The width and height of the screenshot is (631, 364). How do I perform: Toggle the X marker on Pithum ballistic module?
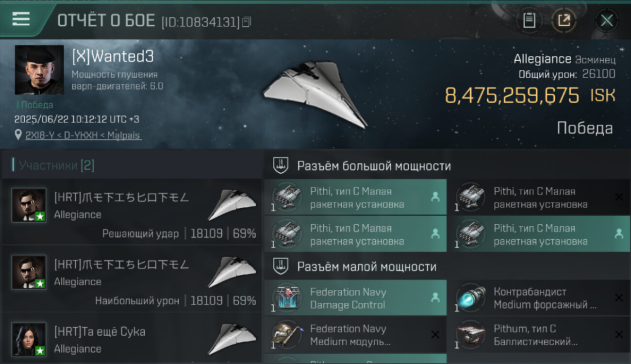point(619,334)
